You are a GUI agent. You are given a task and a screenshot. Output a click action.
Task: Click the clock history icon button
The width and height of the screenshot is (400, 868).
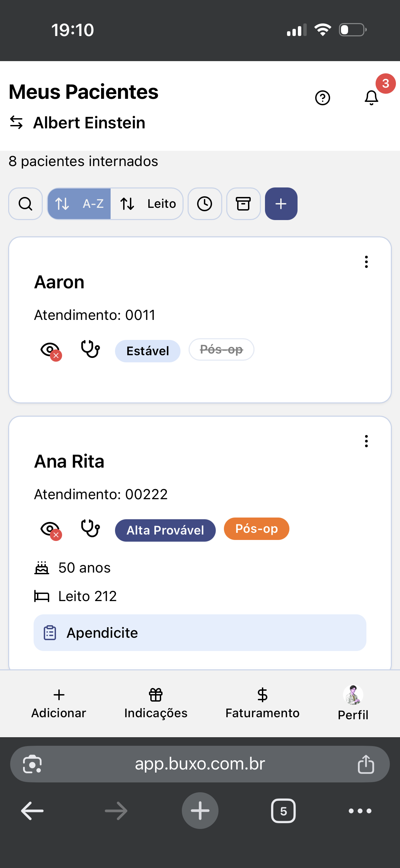tap(205, 204)
